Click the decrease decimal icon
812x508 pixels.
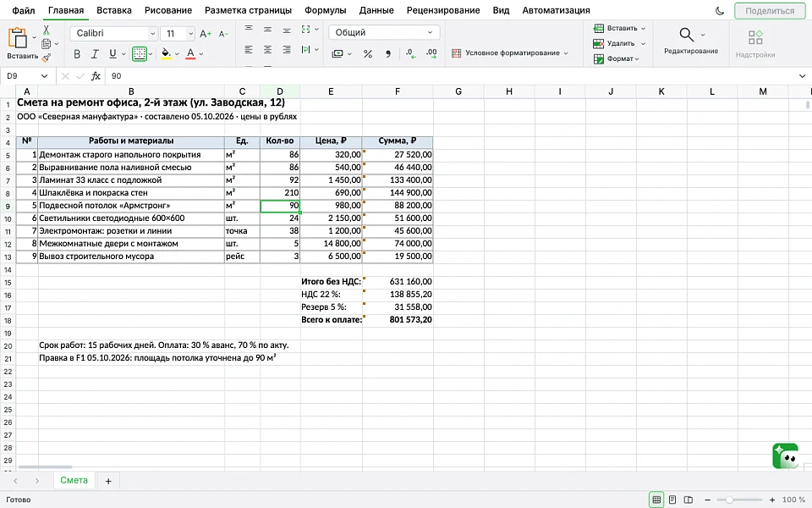coord(431,53)
